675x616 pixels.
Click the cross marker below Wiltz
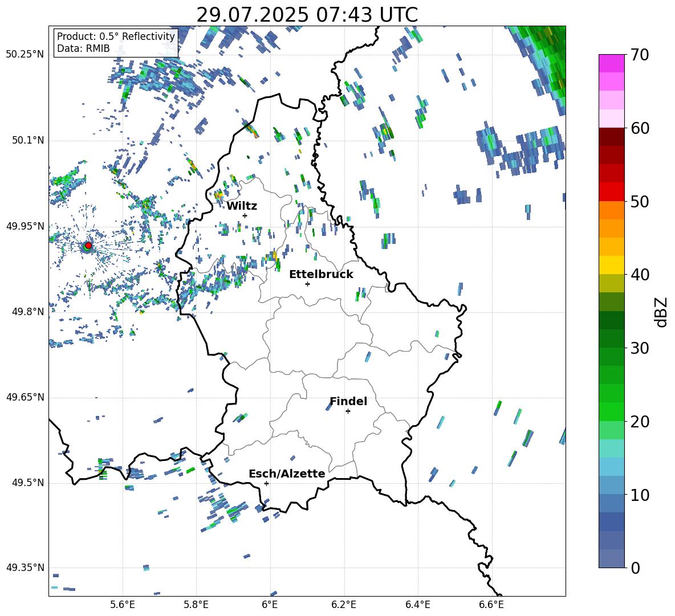(245, 215)
